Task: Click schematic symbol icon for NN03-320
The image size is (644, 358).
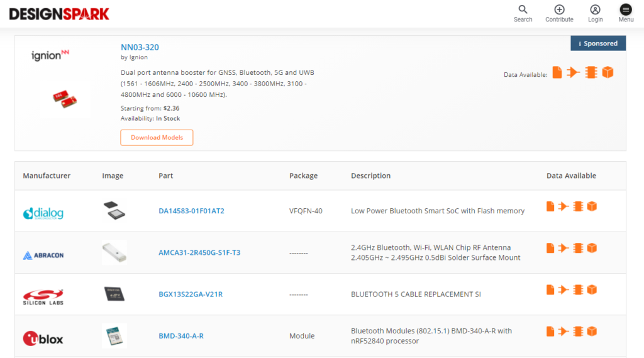Action: (x=574, y=72)
